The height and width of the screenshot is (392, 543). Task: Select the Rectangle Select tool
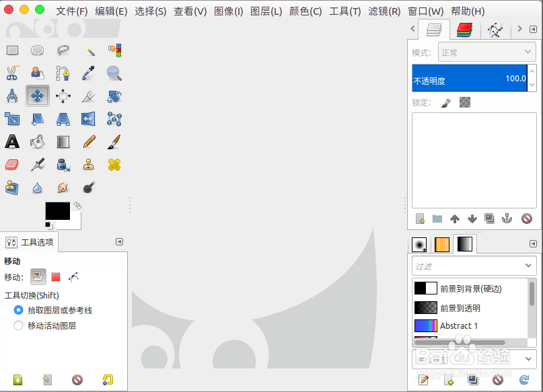tap(12, 50)
